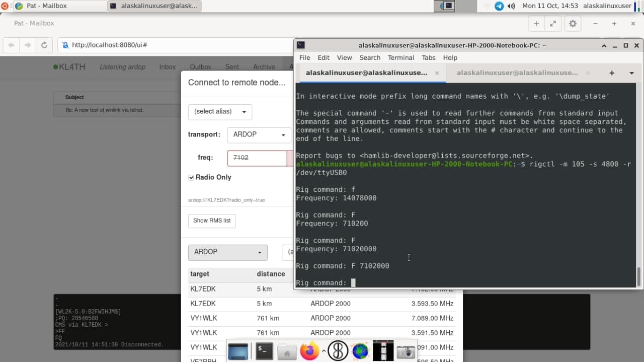Expand the select alias dropdown

coord(220,111)
